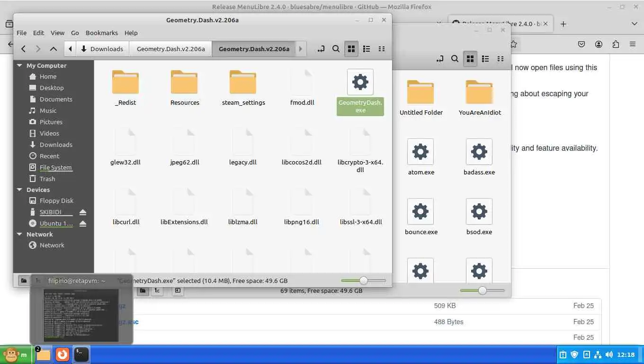Image resolution: width=644 pixels, height=364 pixels.
Task: Show places in front window status bar
Action: 24,281
